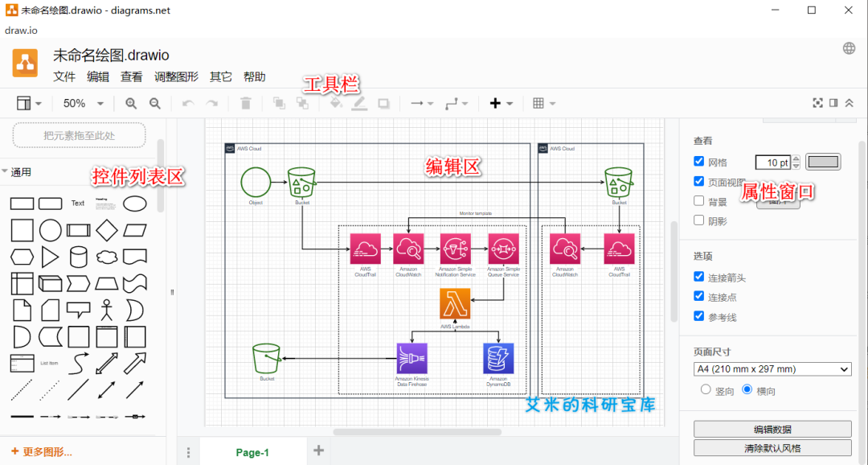This screenshot has width=868, height=465.
Task: Open the 50% zoom level dropdown
Action: pyautogui.click(x=84, y=103)
